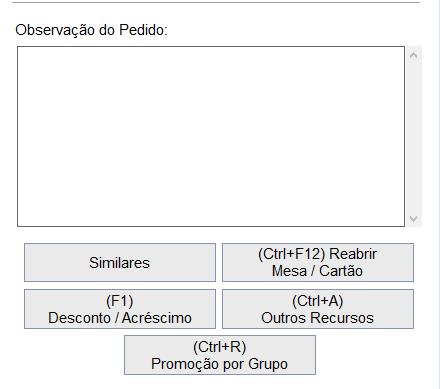This screenshot has height=389, width=440.
Task: Click the scrollbar up arrow
Action: 414,55
